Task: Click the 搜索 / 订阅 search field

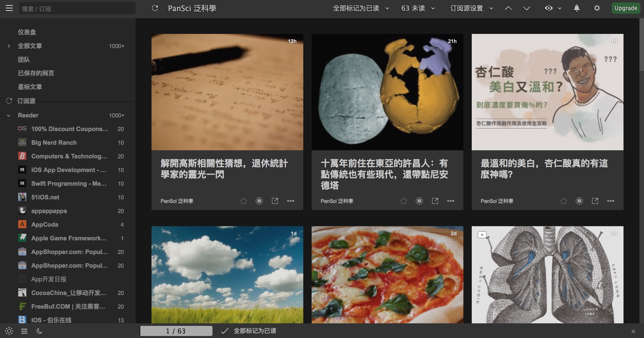Action: tap(77, 9)
